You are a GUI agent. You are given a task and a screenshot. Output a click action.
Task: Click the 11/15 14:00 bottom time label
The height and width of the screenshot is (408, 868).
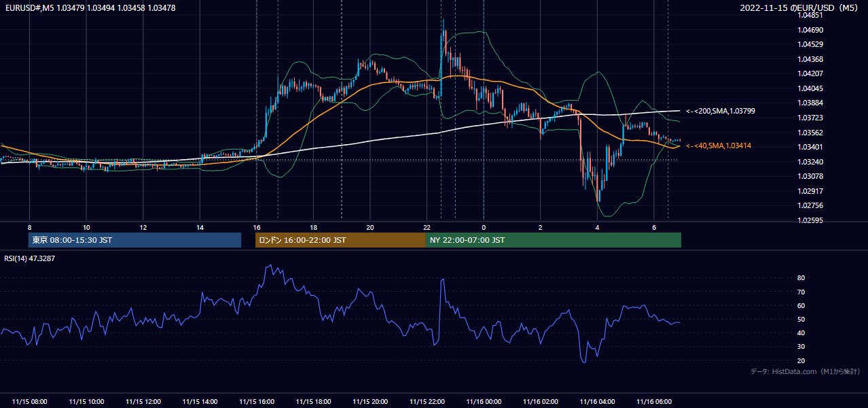[200, 401]
